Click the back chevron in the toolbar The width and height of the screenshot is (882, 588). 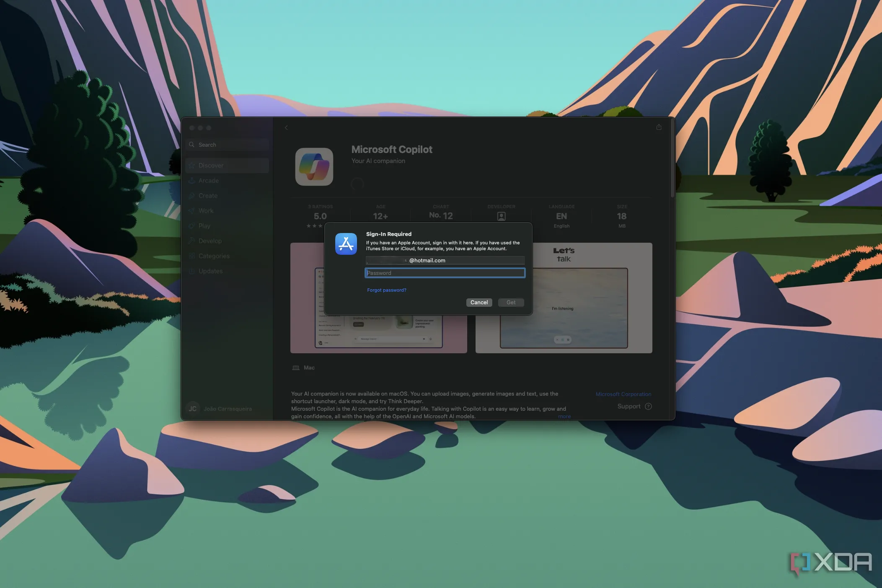coord(286,128)
